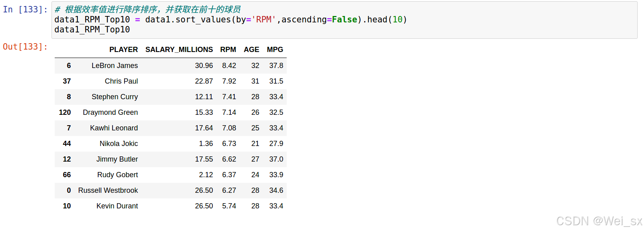Select the Rudy Gobert cell
The width and height of the screenshot is (644, 232).
pos(117,175)
